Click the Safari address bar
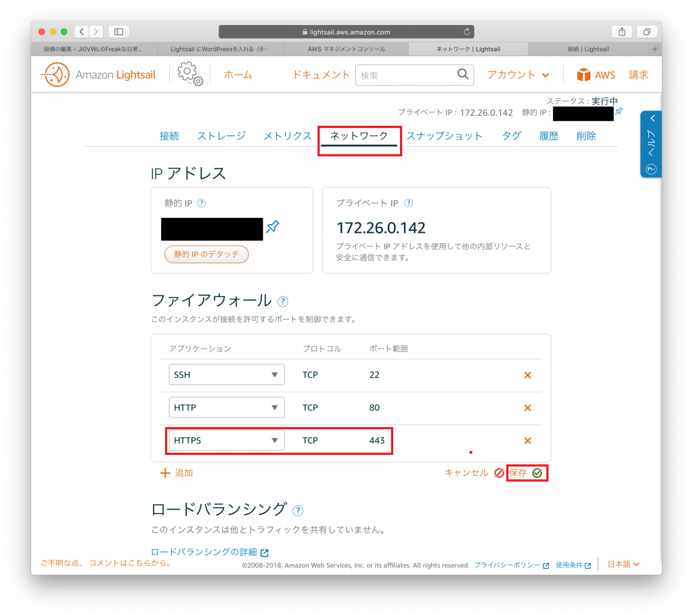This screenshot has width=693, height=616. tap(346, 32)
